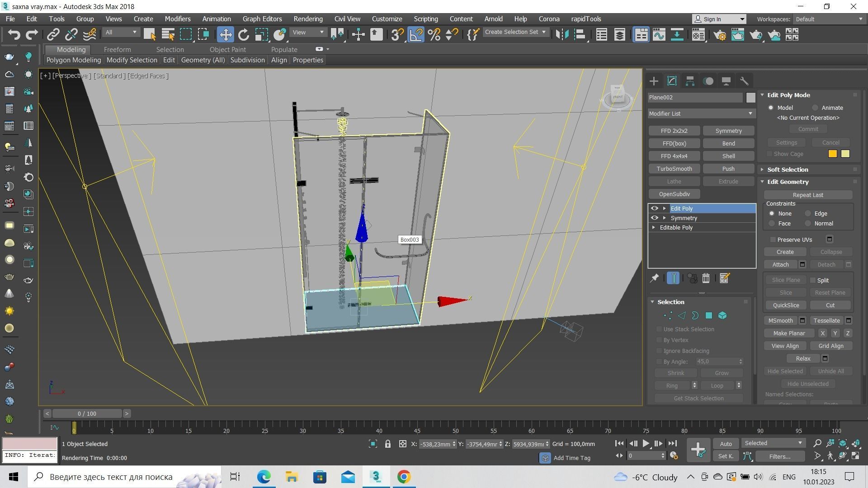868x488 pixels.
Task: Click the object color swatch beside Plane002
Action: click(x=750, y=97)
